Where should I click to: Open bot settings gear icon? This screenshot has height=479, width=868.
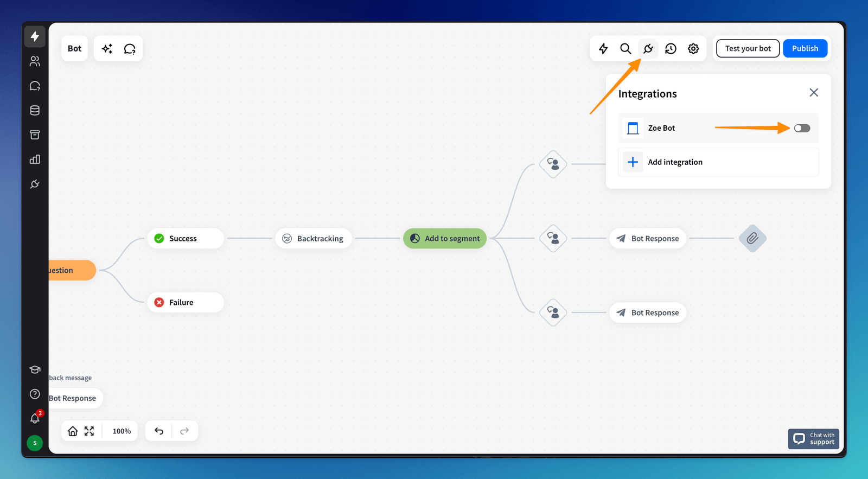click(693, 49)
